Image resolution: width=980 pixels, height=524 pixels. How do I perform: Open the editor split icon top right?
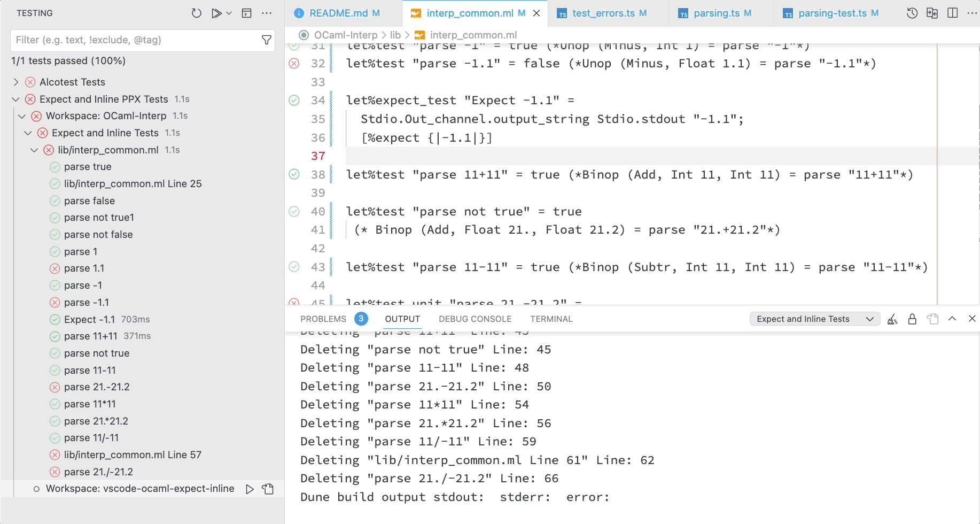tap(952, 13)
